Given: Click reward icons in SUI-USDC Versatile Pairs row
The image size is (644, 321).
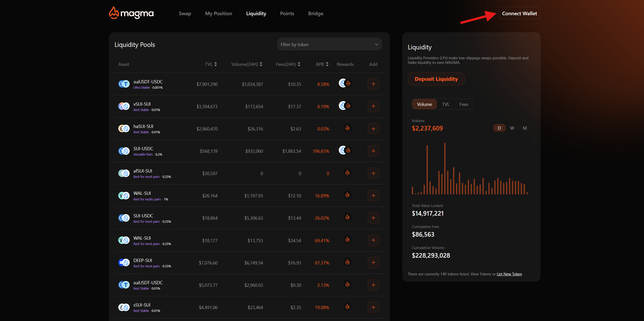Looking at the screenshot, I should [x=345, y=150].
